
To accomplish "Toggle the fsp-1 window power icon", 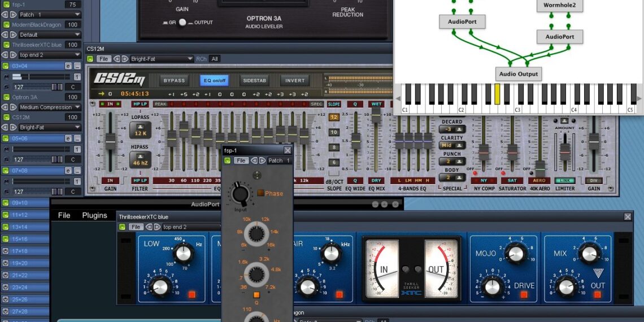I will [227, 160].
